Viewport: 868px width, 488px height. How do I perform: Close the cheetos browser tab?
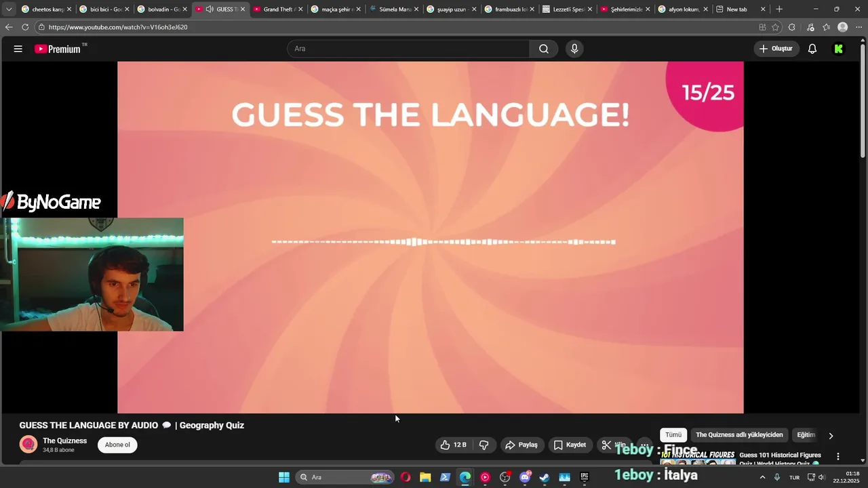68,9
